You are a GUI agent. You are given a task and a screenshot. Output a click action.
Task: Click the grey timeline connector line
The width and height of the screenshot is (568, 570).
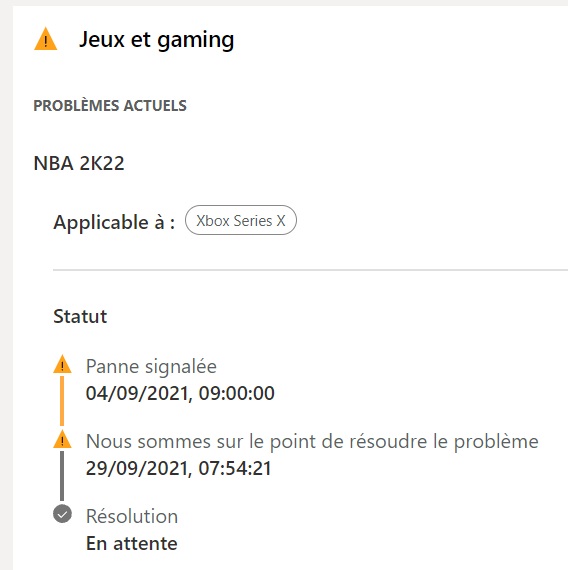(62, 476)
